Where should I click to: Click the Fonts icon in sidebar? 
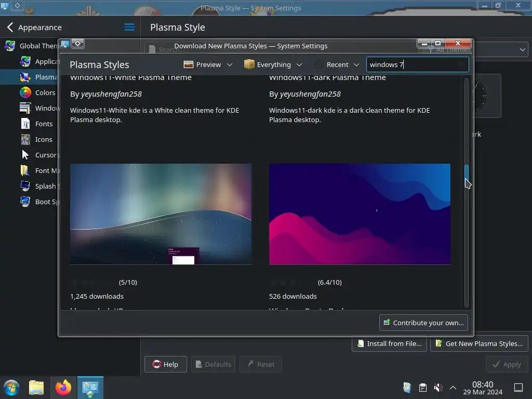tap(25, 124)
